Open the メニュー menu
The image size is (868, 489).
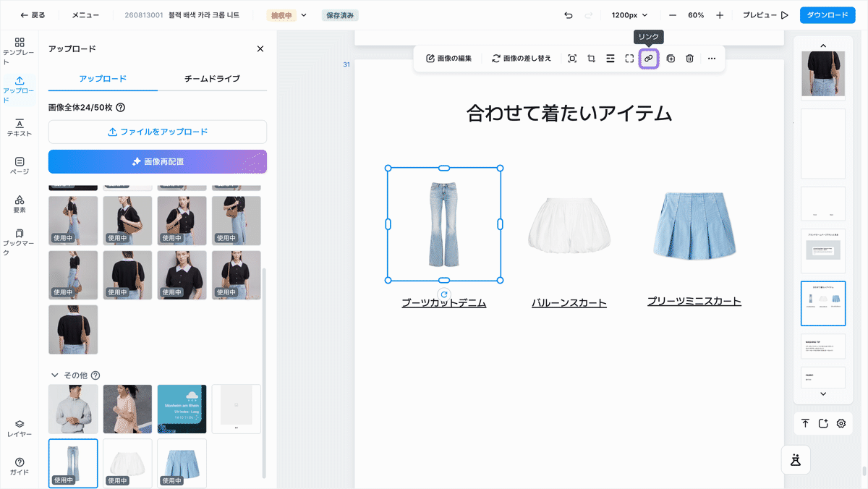pos(85,15)
